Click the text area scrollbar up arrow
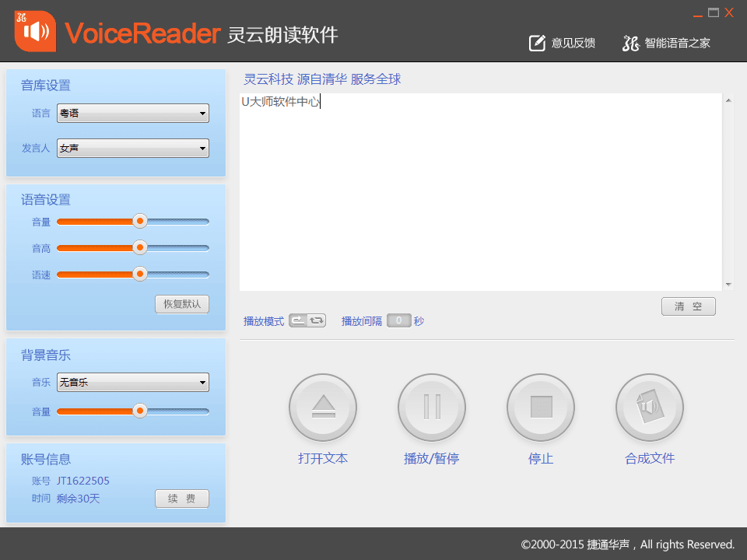 728,100
